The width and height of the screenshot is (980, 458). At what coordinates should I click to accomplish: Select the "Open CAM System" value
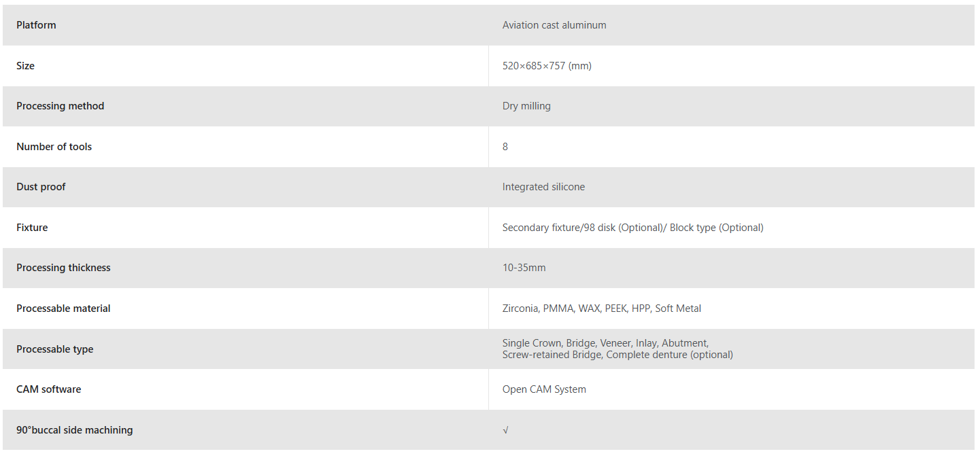tap(544, 389)
